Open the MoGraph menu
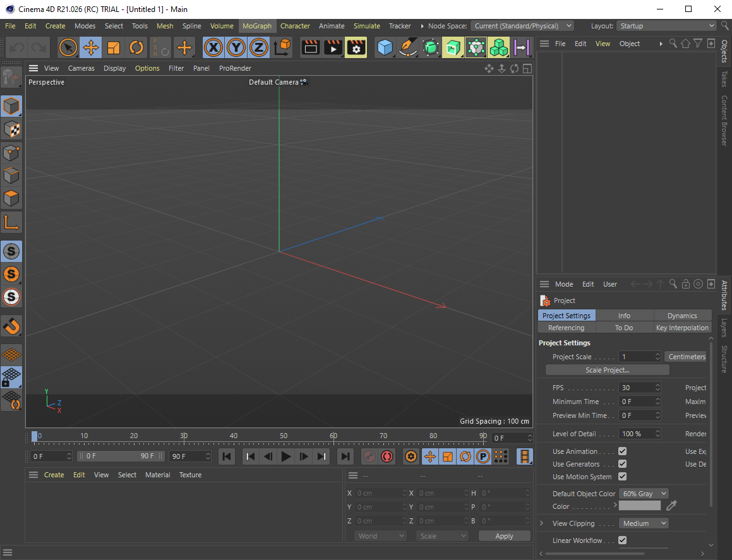This screenshot has height=560, width=732. pyautogui.click(x=257, y=26)
